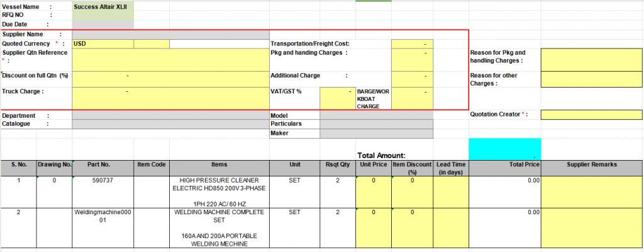The height and width of the screenshot is (252, 644).
Task: Select the cyan Total Amount cell
Action: click(504, 149)
